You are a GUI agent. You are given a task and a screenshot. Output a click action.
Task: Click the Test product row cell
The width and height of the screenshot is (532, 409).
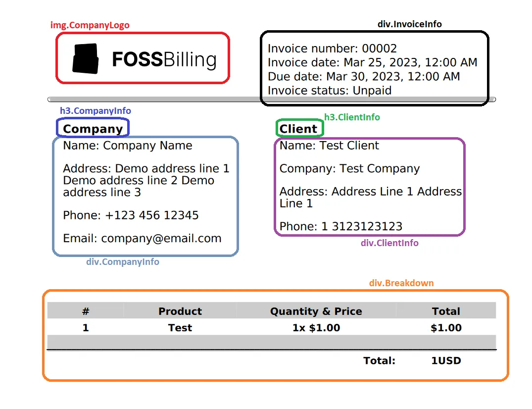point(180,328)
